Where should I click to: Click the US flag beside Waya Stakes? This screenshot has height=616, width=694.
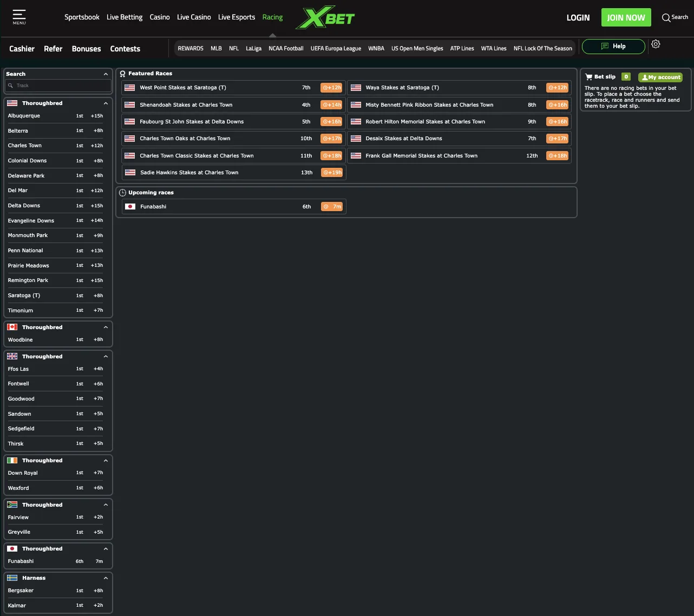(356, 88)
